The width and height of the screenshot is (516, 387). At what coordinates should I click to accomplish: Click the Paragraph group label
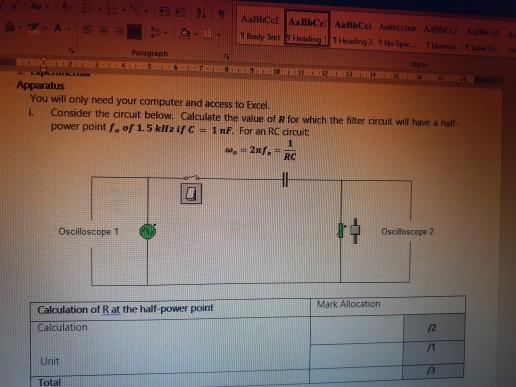click(x=150, y=53)
